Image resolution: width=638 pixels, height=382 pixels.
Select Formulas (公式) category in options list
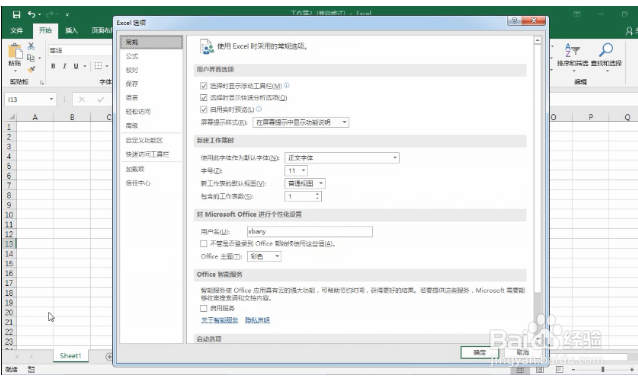(151, 56)
